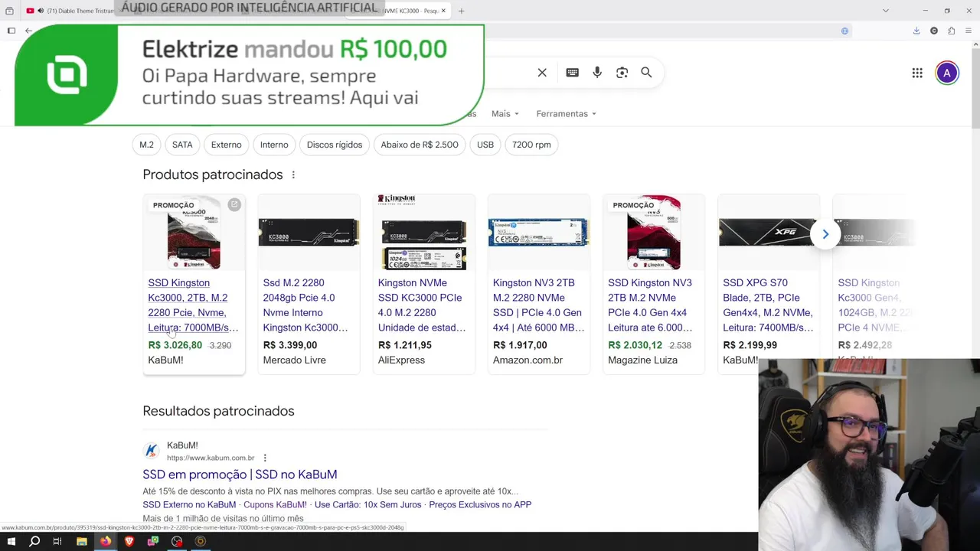Open Task View on taskbar
Viewport: 980px width, 551px height.
click(x=57, y=541)
